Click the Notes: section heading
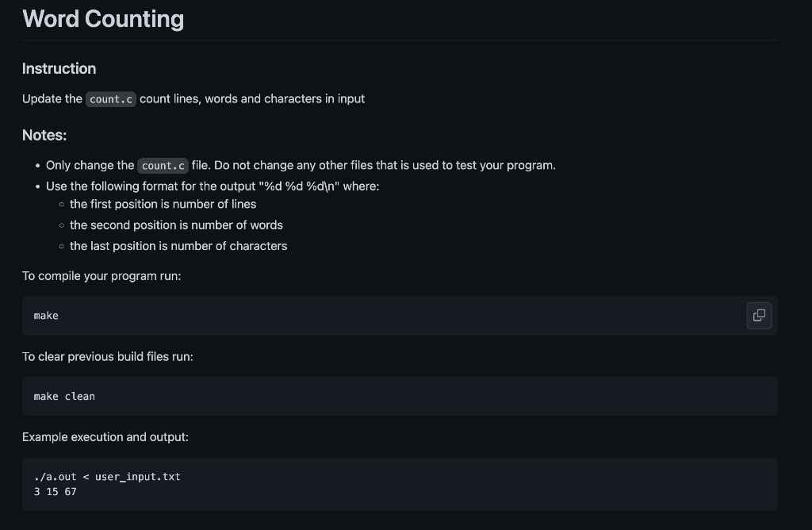The image size is (812, 530). tap(44, 135)
